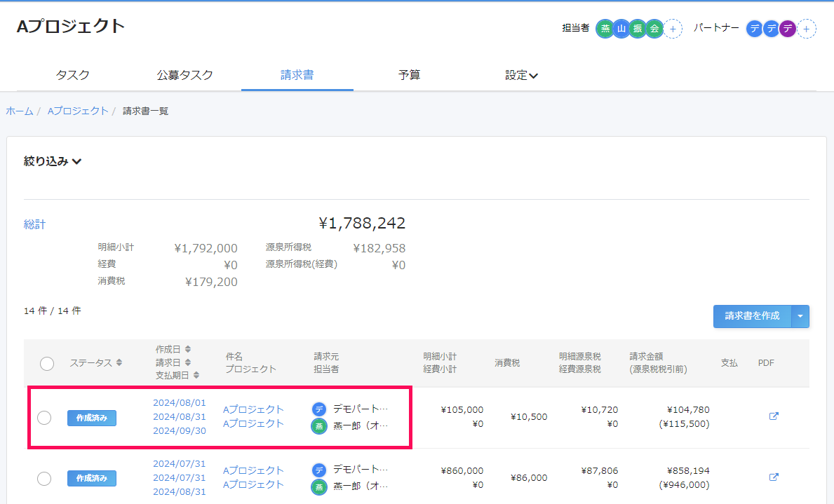Open PDF for the ¥858,194 invoice
The width and height of the screenshot is (834, 504).
point(774,477)
